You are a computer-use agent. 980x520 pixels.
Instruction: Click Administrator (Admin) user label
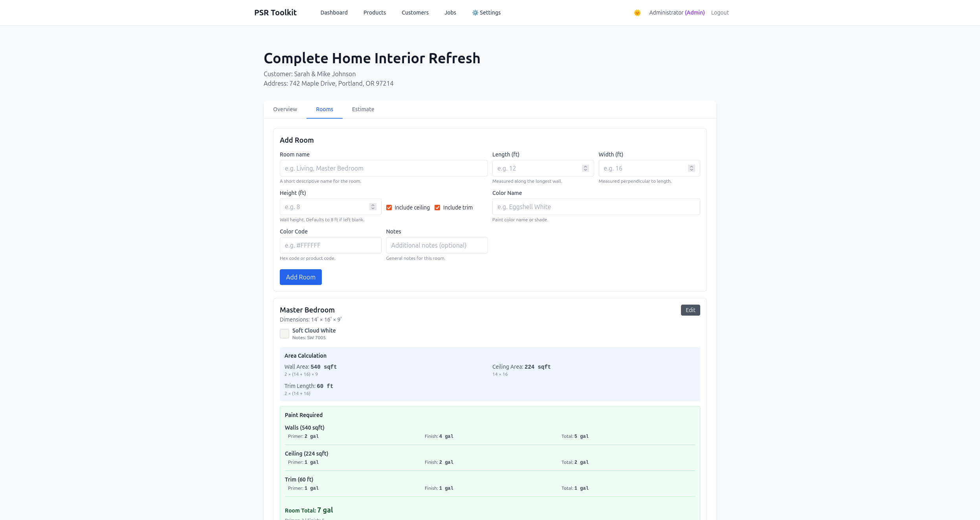[x=677, y=13]
